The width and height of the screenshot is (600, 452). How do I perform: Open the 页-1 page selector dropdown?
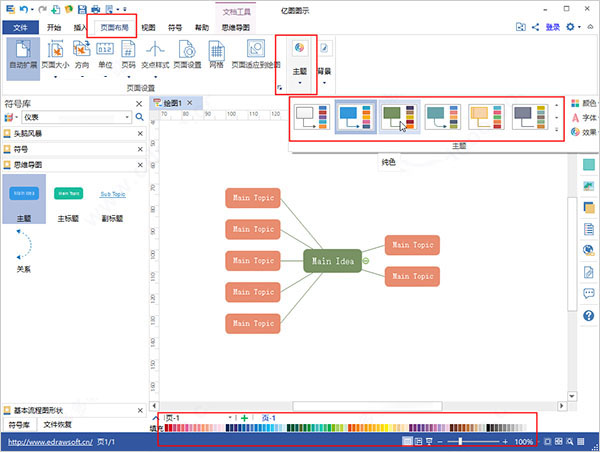point(230,418)
